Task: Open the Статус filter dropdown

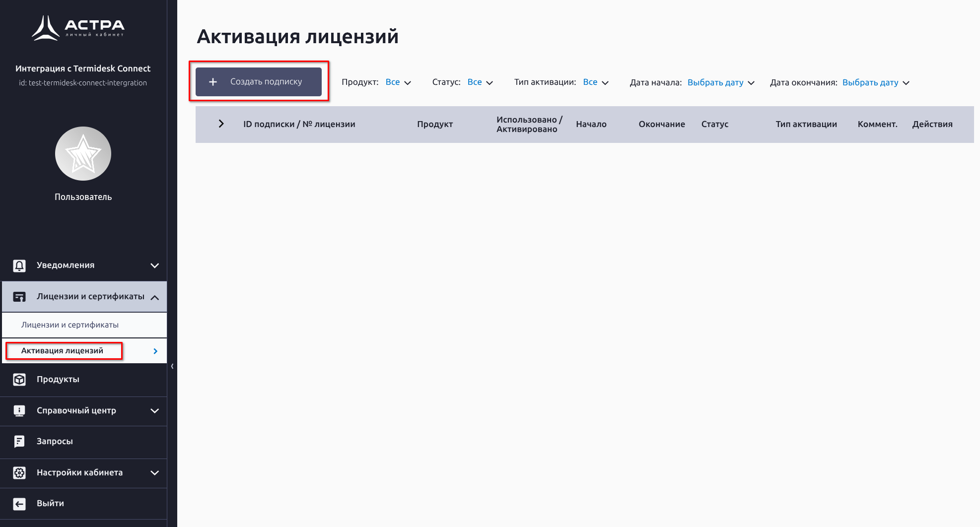Action: point(480,82)
